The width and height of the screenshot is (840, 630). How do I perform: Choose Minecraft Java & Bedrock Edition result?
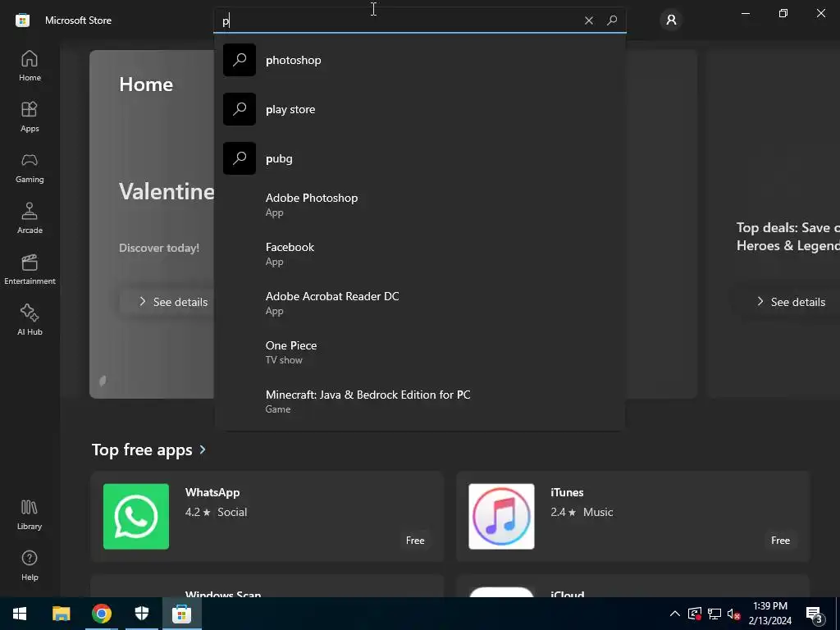click(419, 402)
